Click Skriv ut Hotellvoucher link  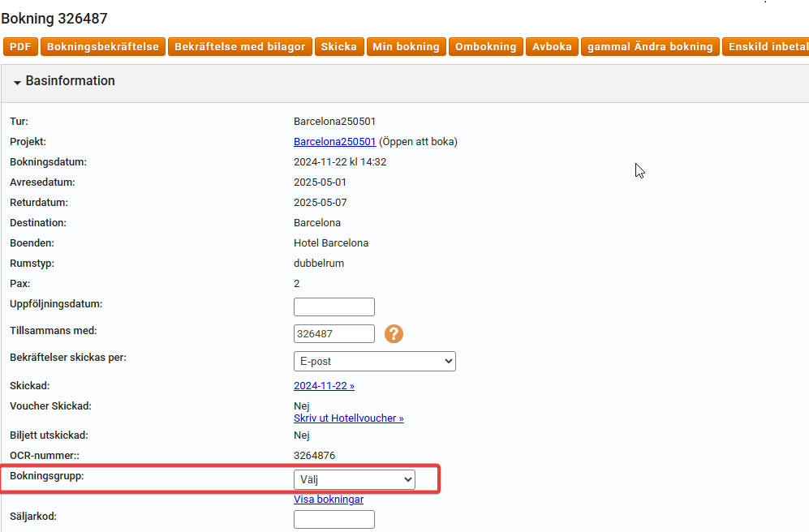[348, 418]
